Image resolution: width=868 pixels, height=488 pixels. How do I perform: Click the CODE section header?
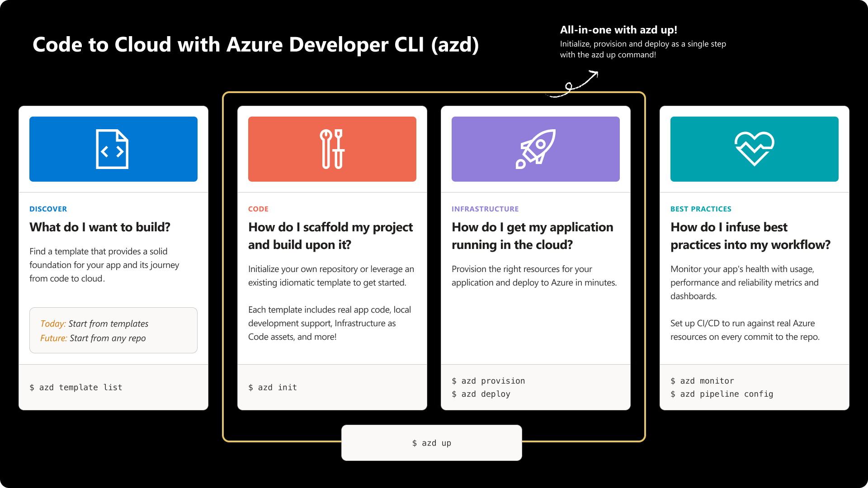pyautogui.click(x=258, y=209)
